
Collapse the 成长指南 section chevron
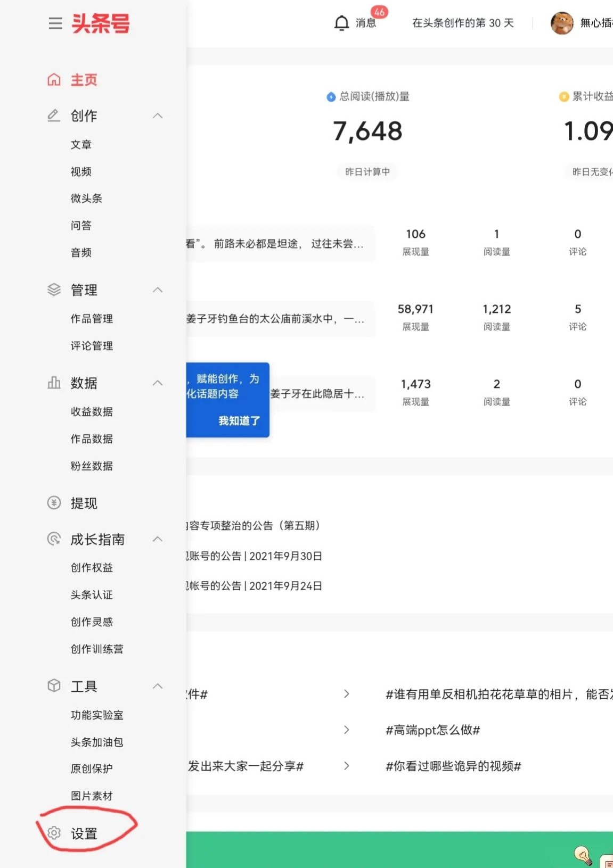click(x=158, y=539)
